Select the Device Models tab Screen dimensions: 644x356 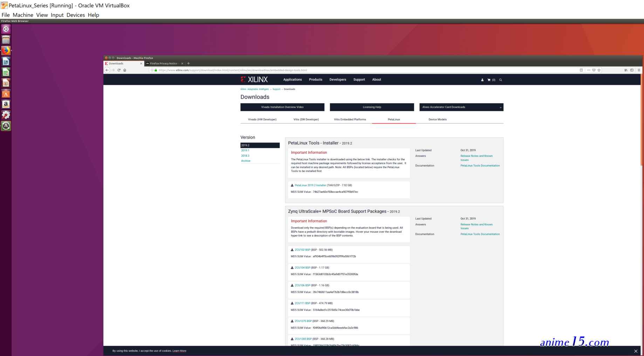click(438, 119)
